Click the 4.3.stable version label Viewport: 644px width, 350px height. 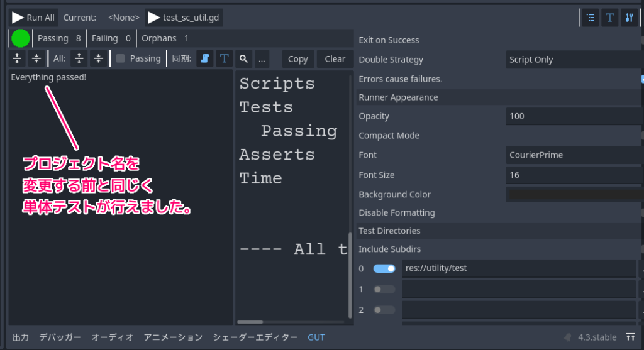point(597,337)
